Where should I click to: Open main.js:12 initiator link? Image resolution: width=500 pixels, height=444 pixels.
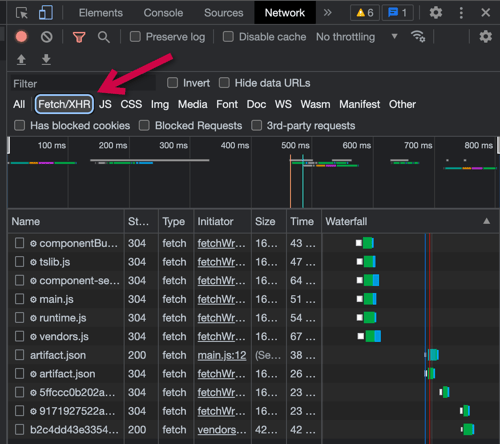(222, 355)
